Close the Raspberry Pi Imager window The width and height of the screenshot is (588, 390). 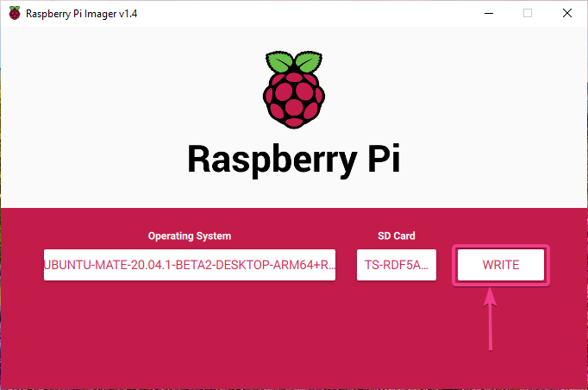[x=567, y=13]
